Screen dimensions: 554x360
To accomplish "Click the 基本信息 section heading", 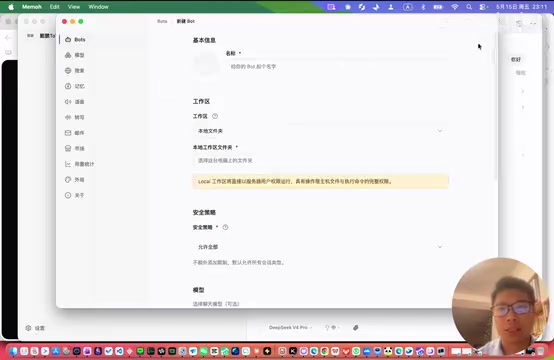I will (x=204, y=40).
